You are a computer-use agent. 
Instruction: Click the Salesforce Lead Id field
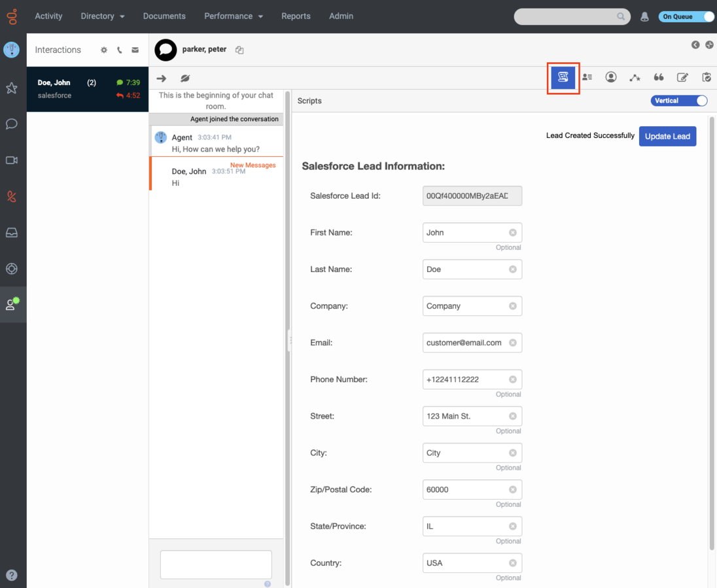[x=472, y=196]
